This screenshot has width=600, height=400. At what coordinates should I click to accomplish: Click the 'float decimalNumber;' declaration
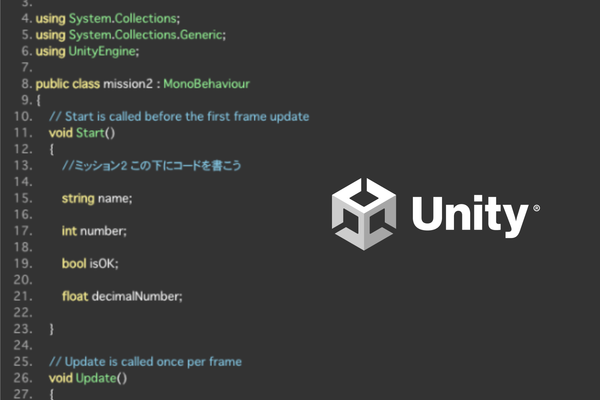tap(122, 296)
